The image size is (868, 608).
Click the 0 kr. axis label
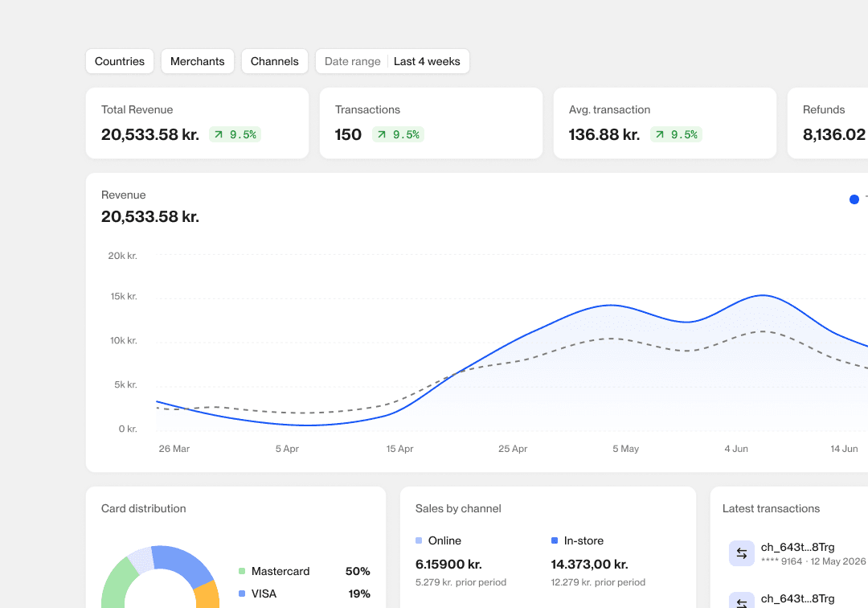tap(128, 429)
